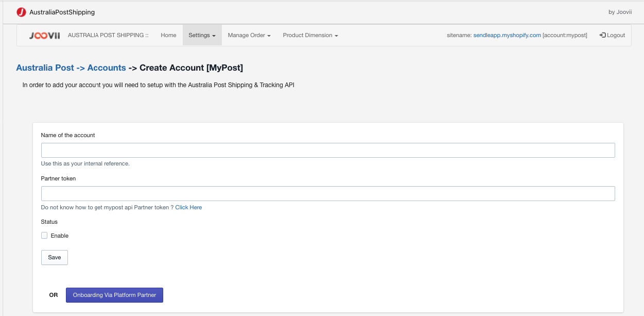
Task: Enable the account status checkbox
Action: point(44,235)
